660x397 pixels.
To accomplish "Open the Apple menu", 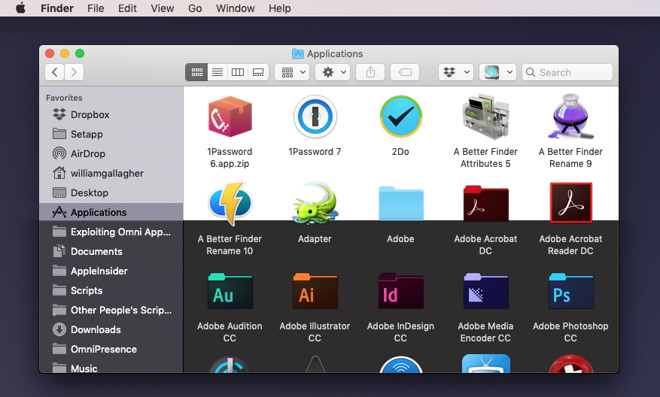I will 20,8.
